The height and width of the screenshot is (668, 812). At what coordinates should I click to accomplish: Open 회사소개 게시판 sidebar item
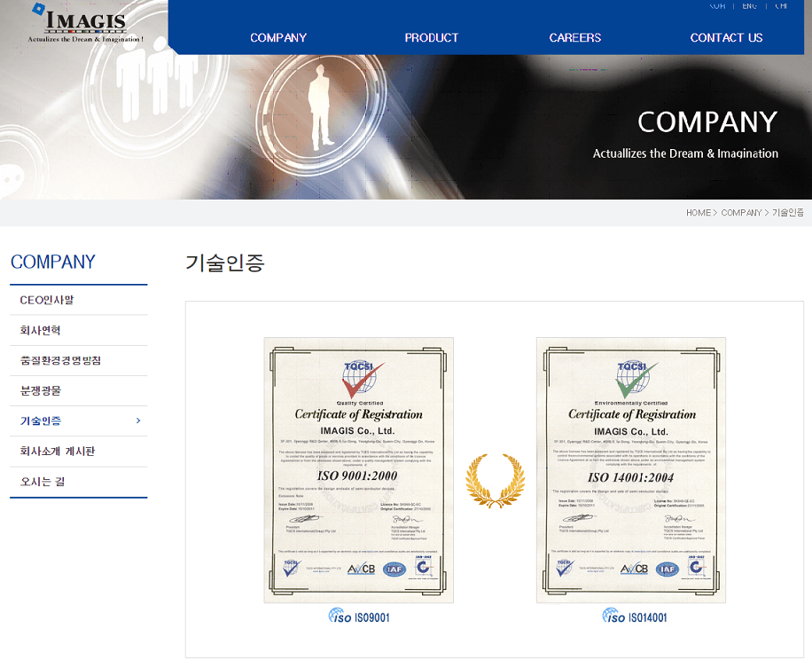click(79, 452)
